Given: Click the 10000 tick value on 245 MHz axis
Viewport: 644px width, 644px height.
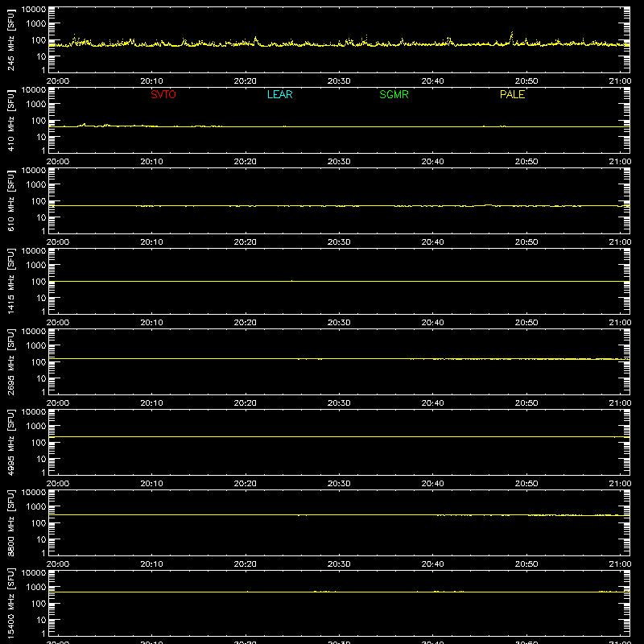Looking at the screenshot, I should 34,10.
